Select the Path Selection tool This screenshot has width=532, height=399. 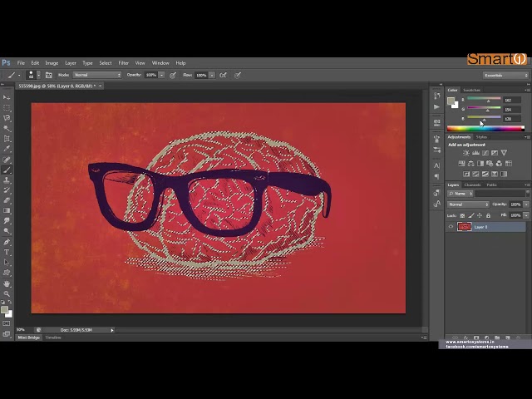[x=7, y=263]
